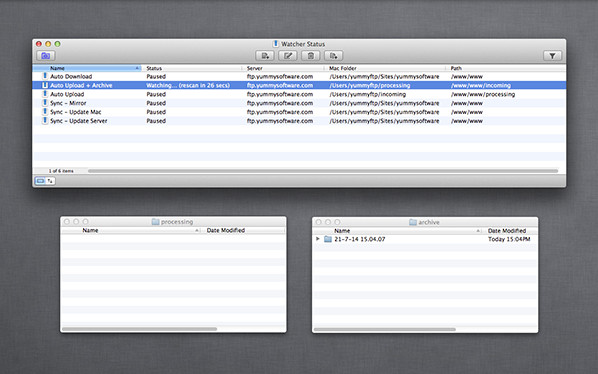
Task: Click the folder proxy icon in processing title bar
Action: [x=155, y=222]
